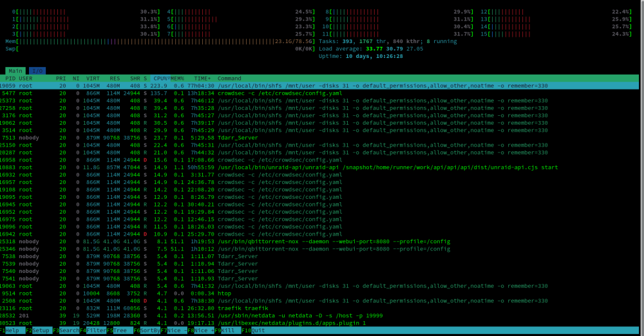Sort by the NI column header
The image size is (644, 336).
tap(76, 78)
